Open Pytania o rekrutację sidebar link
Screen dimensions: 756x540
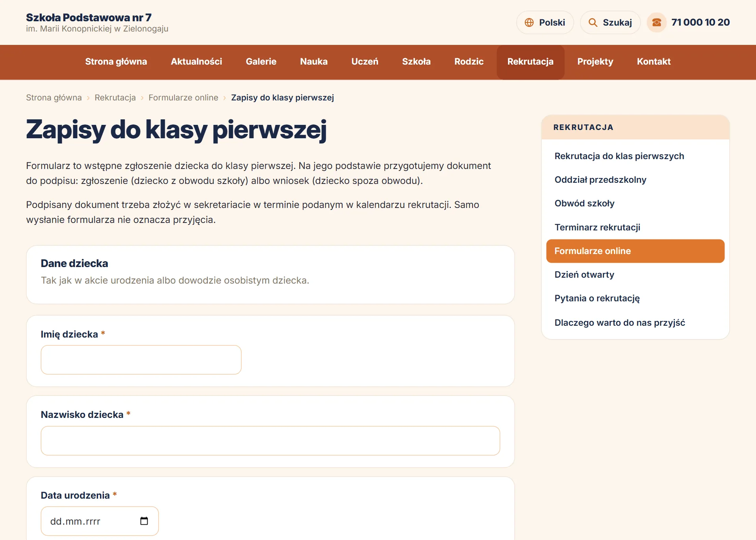[x=635, y=299]
